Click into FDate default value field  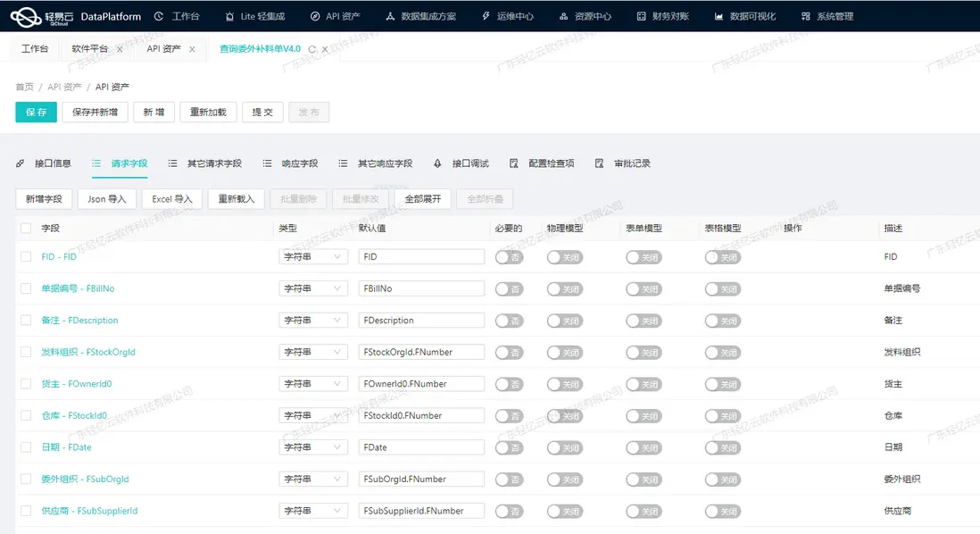pyautogui.click(x=421, y=447)
